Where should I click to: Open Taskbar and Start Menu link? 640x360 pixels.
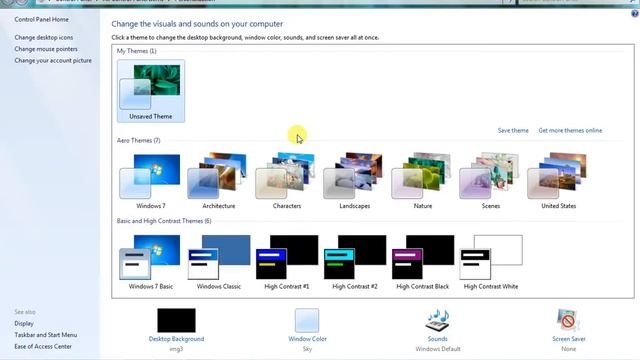click(x=45, y=335)
